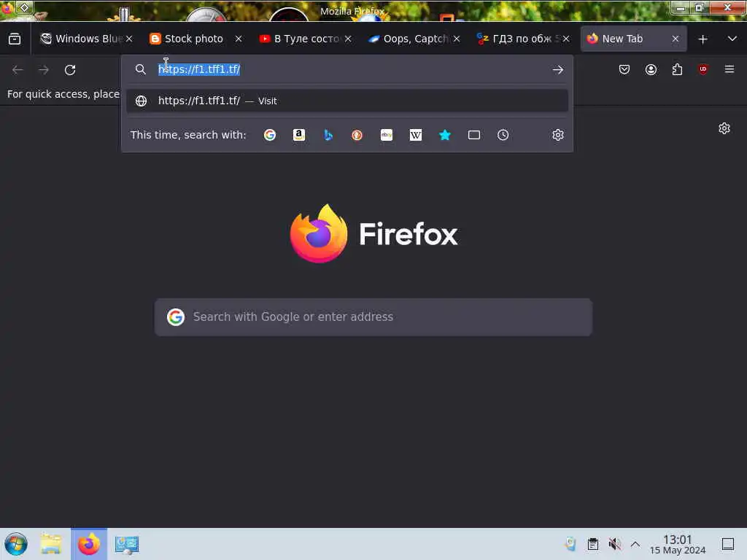Search in open Tabs icon
747x560 pixels.
(x=474, y=135)
